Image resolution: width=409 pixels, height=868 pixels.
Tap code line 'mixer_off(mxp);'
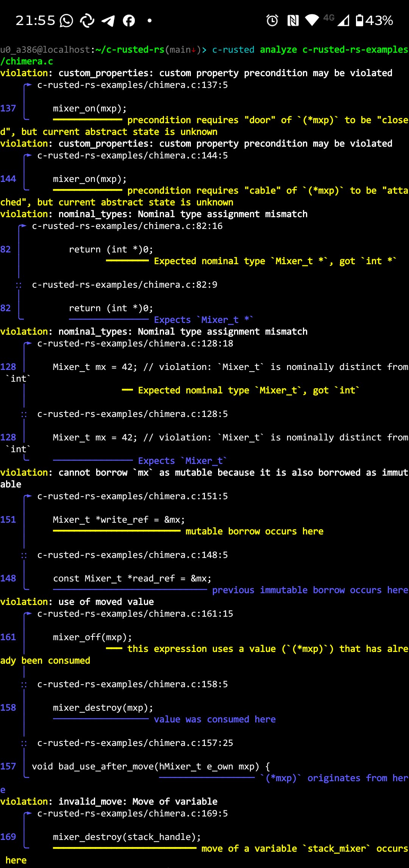click(x=92, y=637)
